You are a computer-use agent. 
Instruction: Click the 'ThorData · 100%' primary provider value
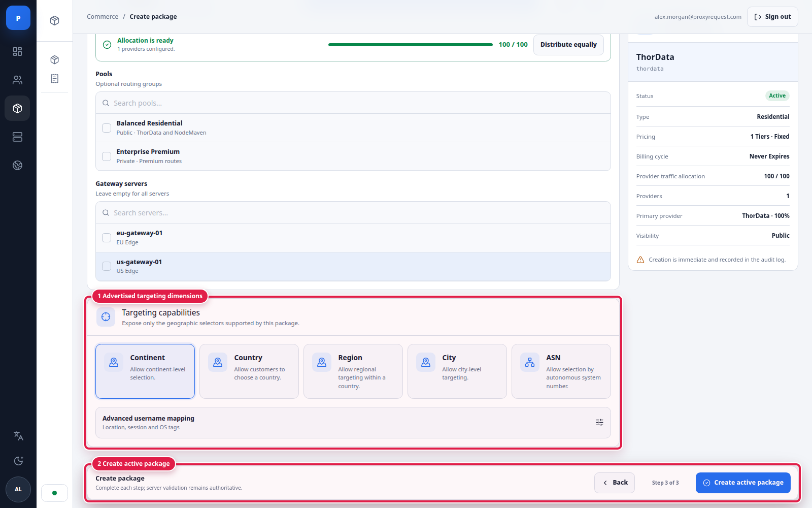coord(766,216)
